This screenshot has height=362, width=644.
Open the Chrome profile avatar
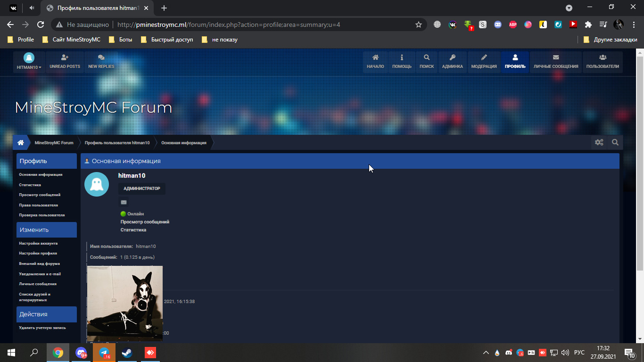[619, 25]
